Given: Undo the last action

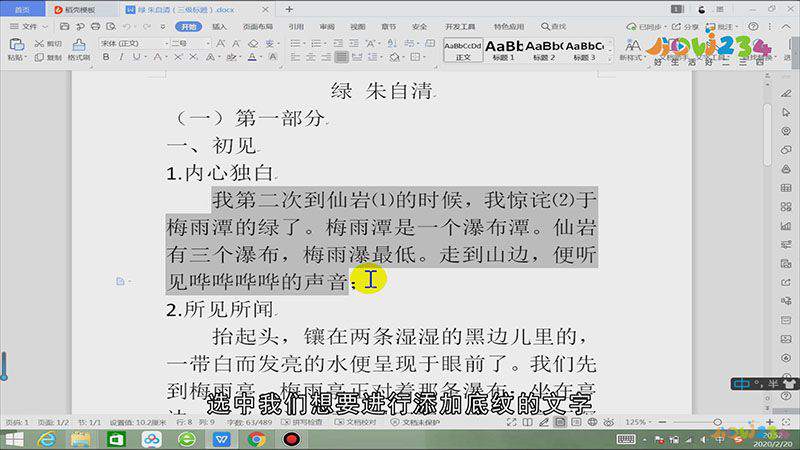Looking at the screenshot, I should point(127,26).
